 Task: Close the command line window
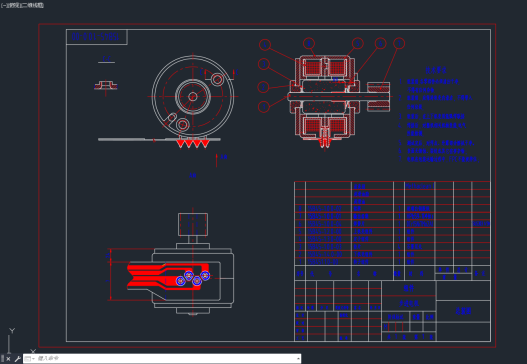pos(8,359)
